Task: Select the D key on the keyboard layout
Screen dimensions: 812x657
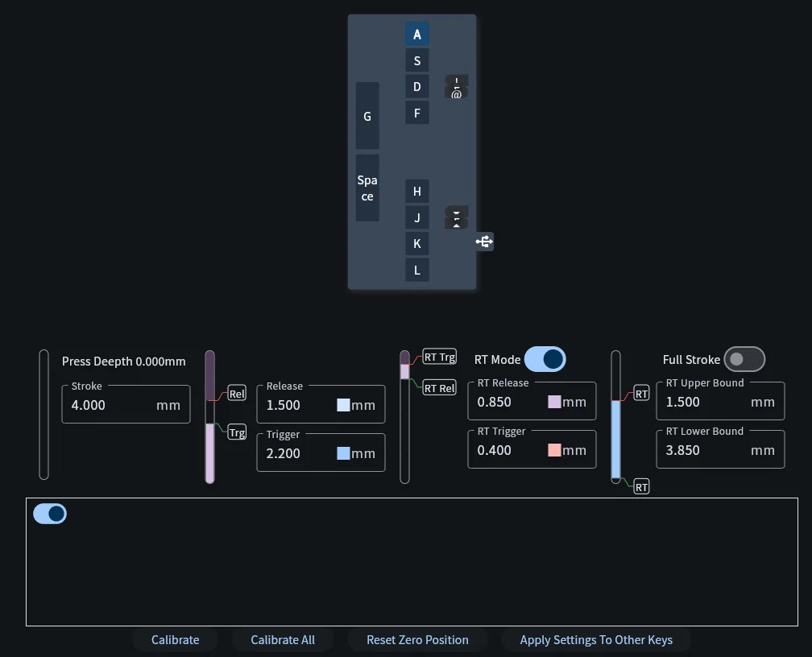Action: (417, 86)
